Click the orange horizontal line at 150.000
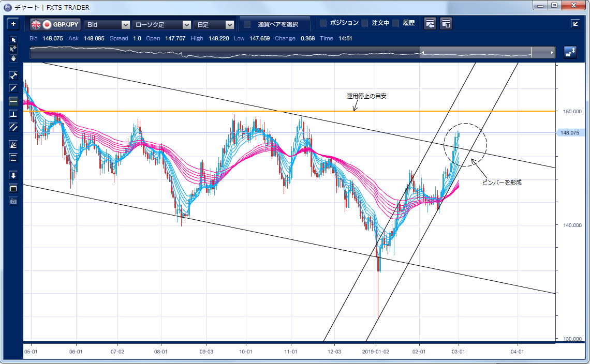 (x=289, y=111)
